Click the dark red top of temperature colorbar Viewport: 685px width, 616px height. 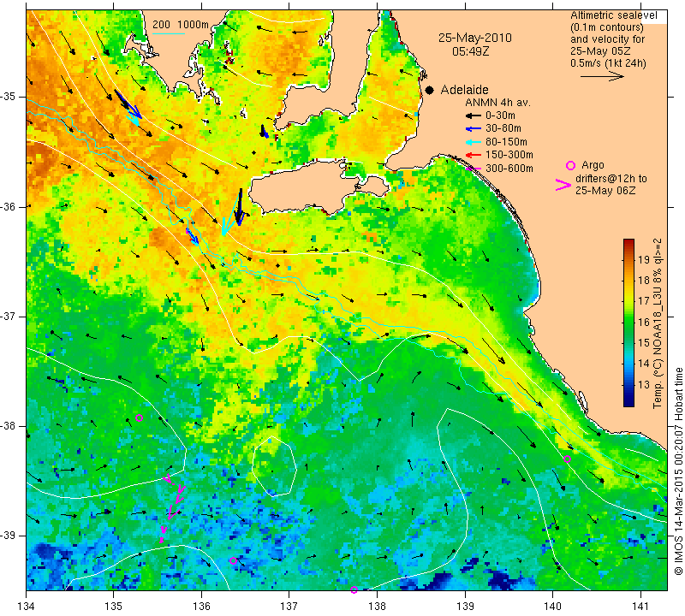pos(628,243)
